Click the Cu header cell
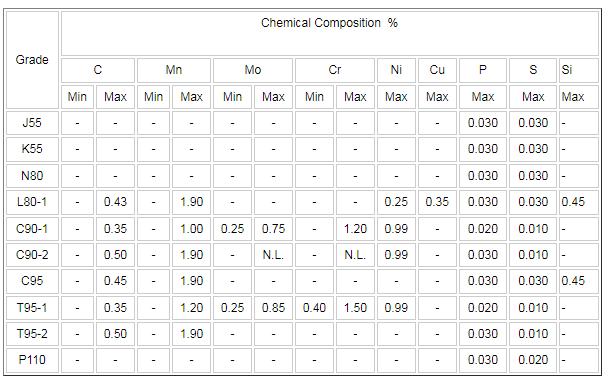The image size is (609, 384). click(437, 70)
